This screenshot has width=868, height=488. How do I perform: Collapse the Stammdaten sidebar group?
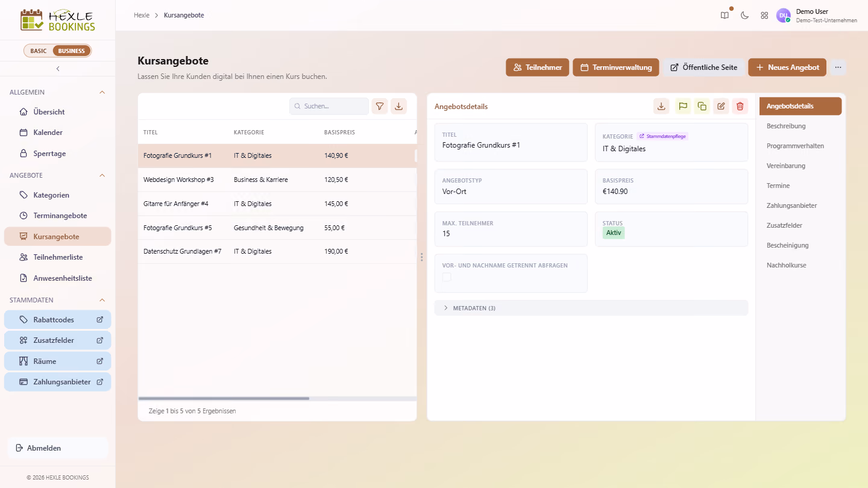pyautogui.click(x=102, y=300)
